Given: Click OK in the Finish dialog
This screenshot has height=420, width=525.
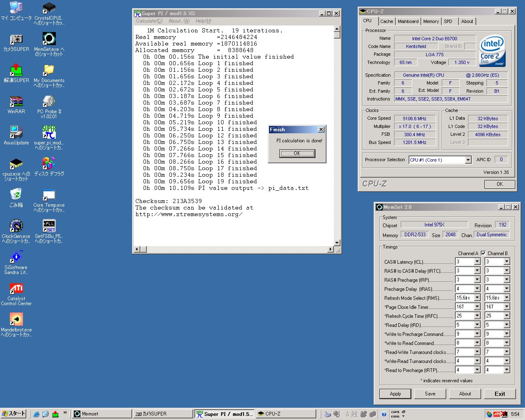Looking at the screenshot, I should point(297,153).
